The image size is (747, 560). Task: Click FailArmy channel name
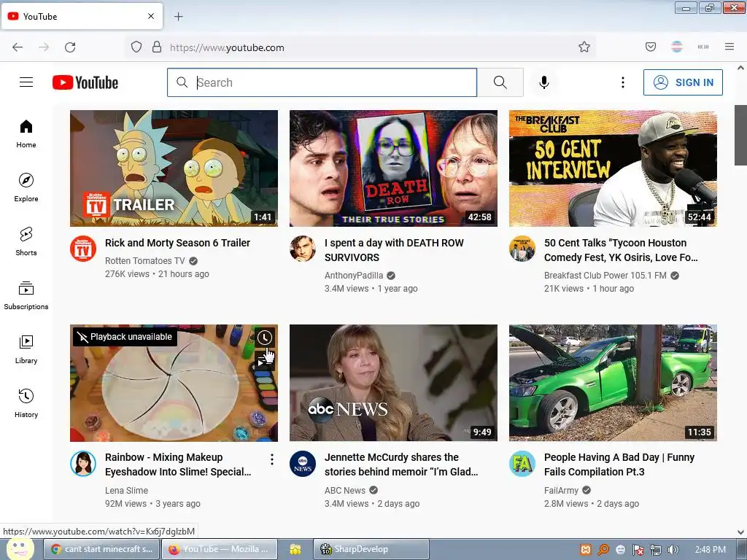tap(561, 491)
